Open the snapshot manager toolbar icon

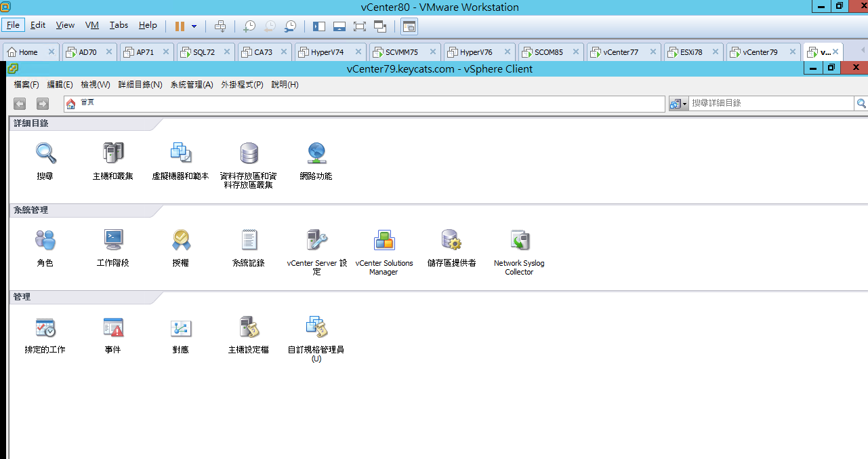(290, 26)
